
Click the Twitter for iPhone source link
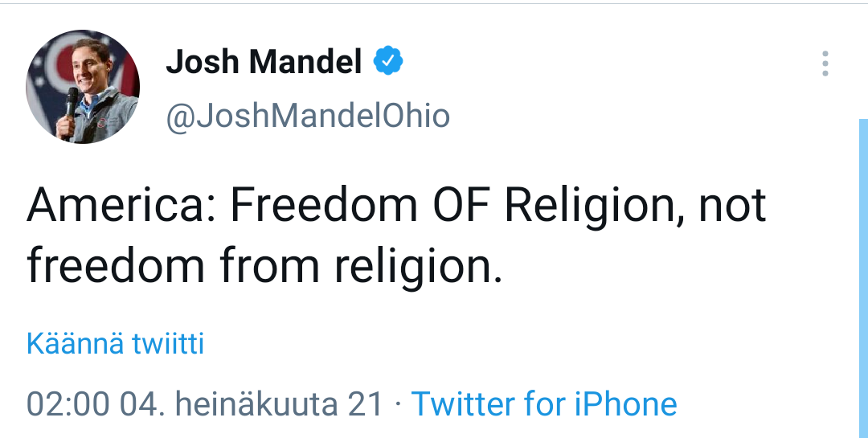544,403
